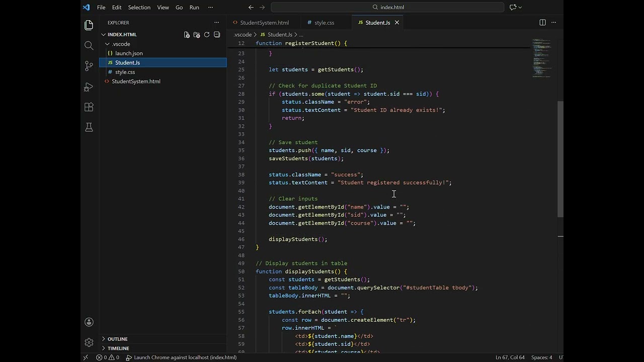Open the Run menu
This screenshot has width=644, height=362.
coord(194,7)
